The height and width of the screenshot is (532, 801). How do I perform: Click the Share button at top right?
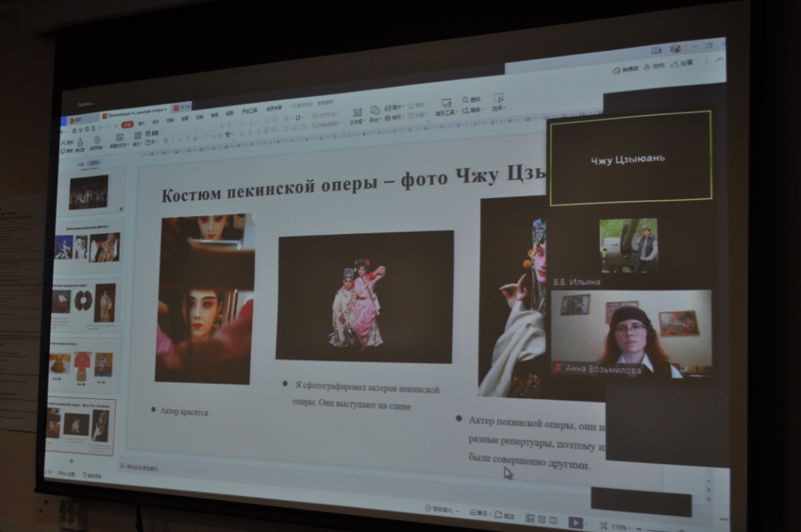coord(682,63)
